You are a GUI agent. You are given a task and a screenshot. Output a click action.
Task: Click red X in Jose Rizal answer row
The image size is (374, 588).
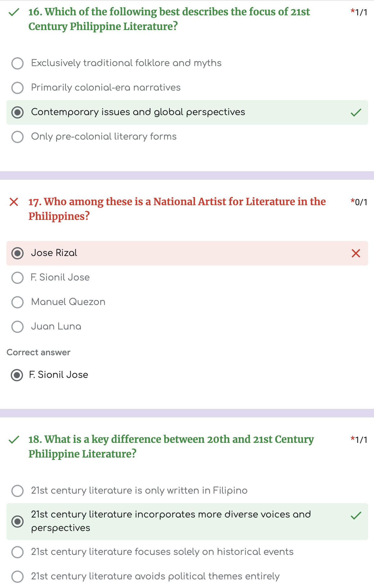coord(356,253)
